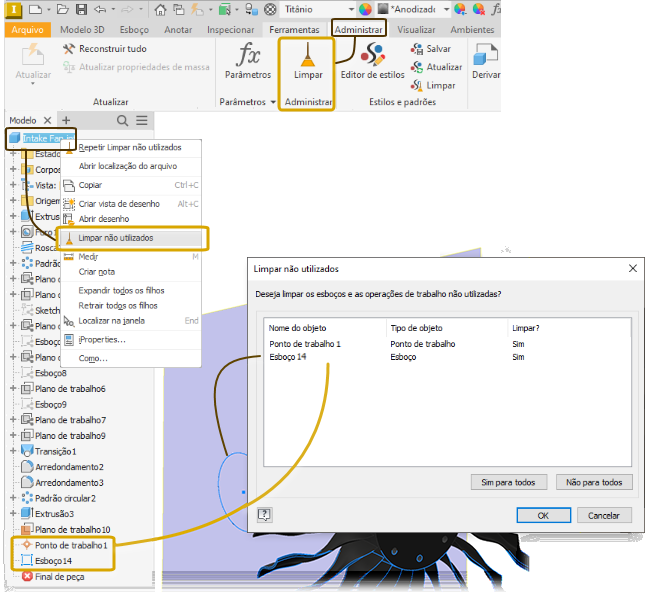Expand Plano de trabalho7 node

pos(13,420)
